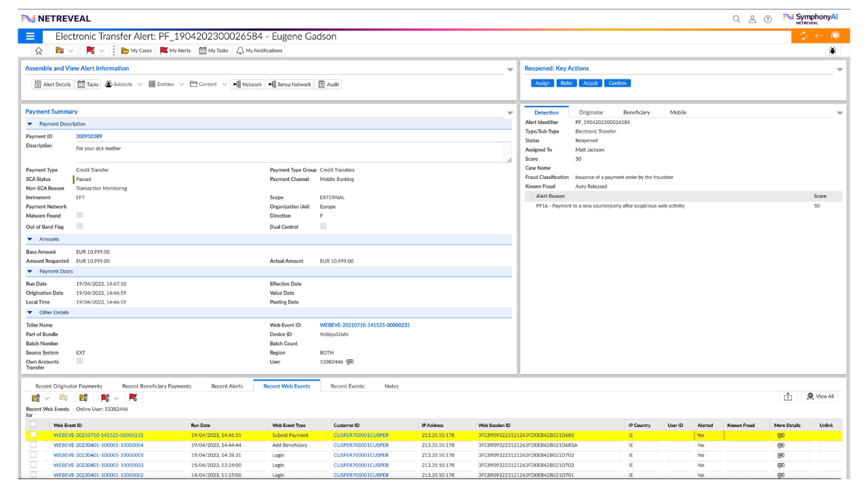Tick checkbox for WEBEVE-20230401-100001-10000005 row

[x=33, y=455]
